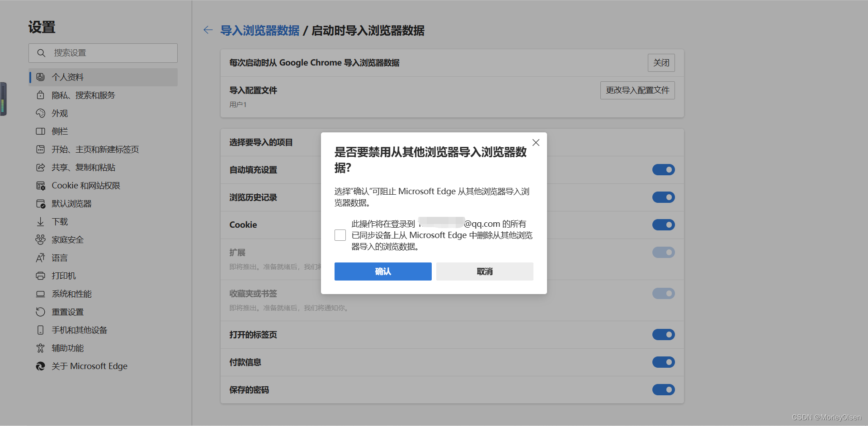The width and height of the screenshot is (868, 426).
Task: Click the back arrow beside 导入浏览器数据
Action: [x=208, y=30]
